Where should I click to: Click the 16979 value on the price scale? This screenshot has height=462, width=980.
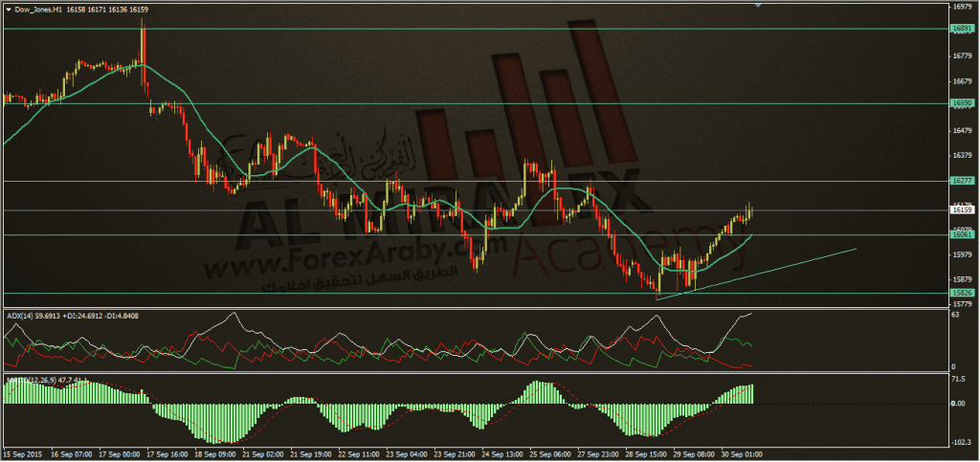click(963, 8)
